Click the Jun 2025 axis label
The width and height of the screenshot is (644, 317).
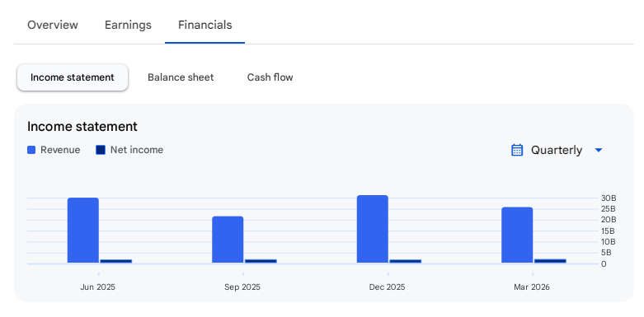click(98, 287)
